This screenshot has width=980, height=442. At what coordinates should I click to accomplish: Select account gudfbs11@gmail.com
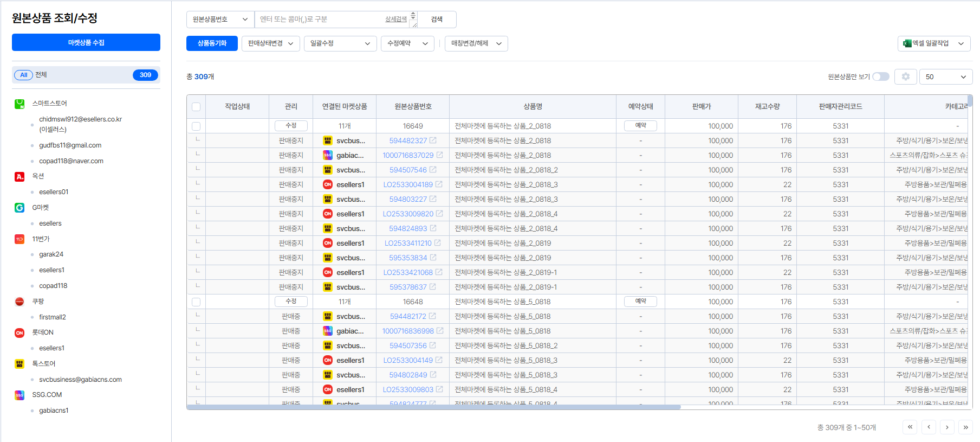[x=70, y=145]
